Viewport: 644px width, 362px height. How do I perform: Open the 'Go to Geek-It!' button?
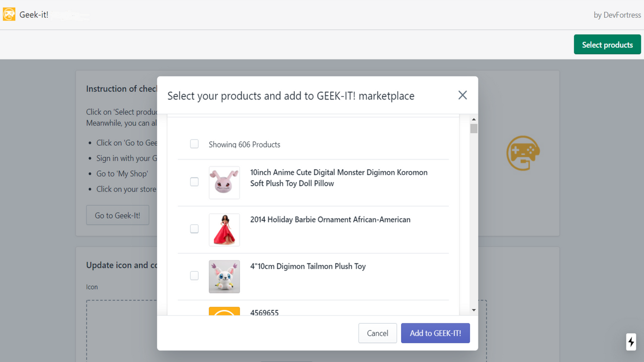pos(118,215)
